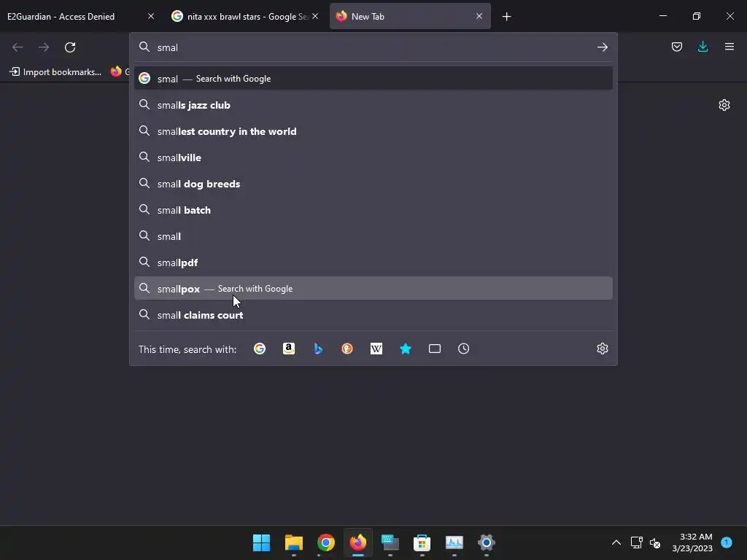Open the clock showing 3:32 AM

(x=692, y=542)
